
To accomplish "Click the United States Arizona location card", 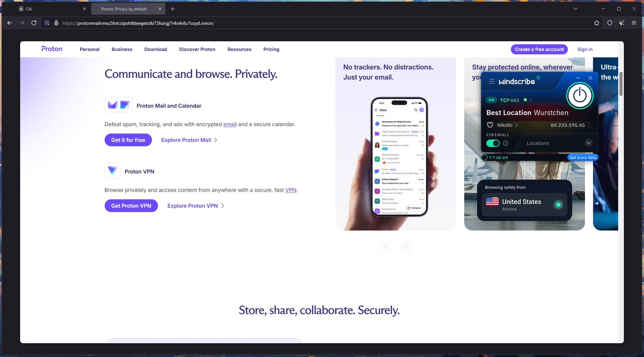I will (x=524, y=204).
